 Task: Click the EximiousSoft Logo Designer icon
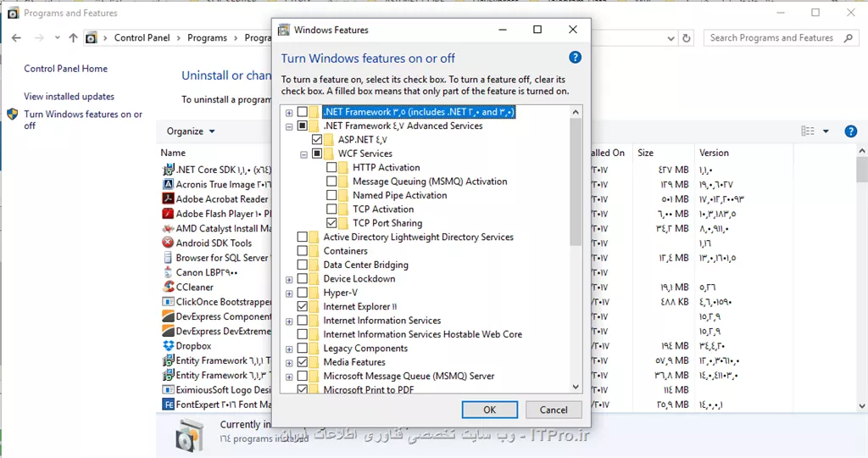(168, 390)
